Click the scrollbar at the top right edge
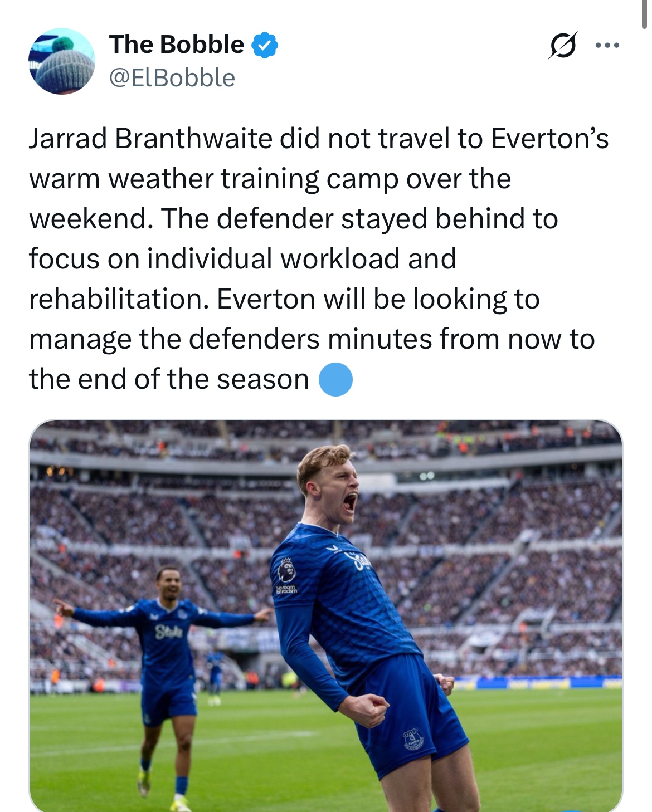 pos(645,13)
